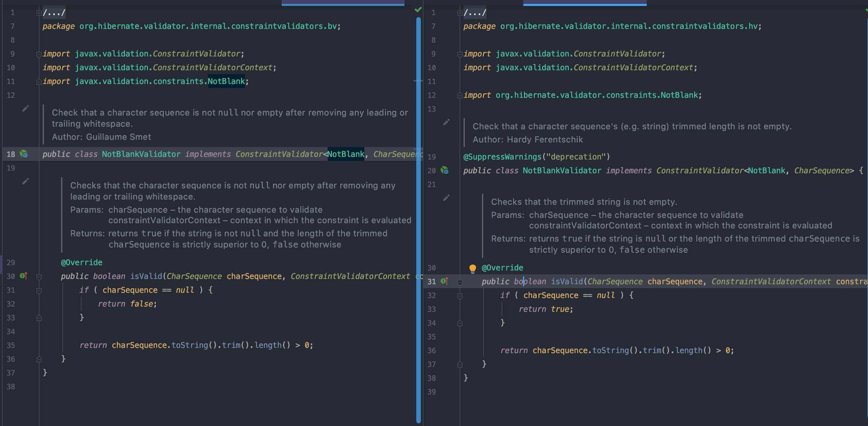Collapse imports block at left line 9
The height and width of the screenshot is (426, 868).
click(x=39, y=54)
